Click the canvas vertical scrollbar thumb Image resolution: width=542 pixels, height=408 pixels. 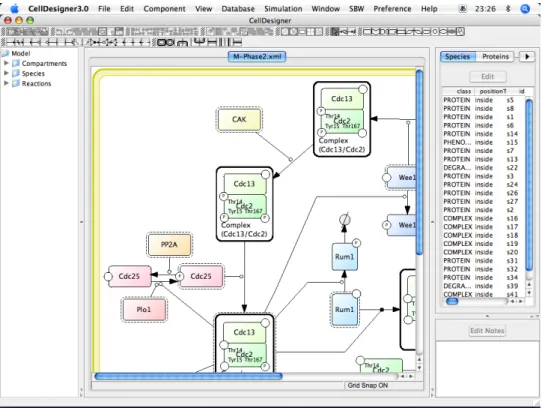(x=419, y=162)
